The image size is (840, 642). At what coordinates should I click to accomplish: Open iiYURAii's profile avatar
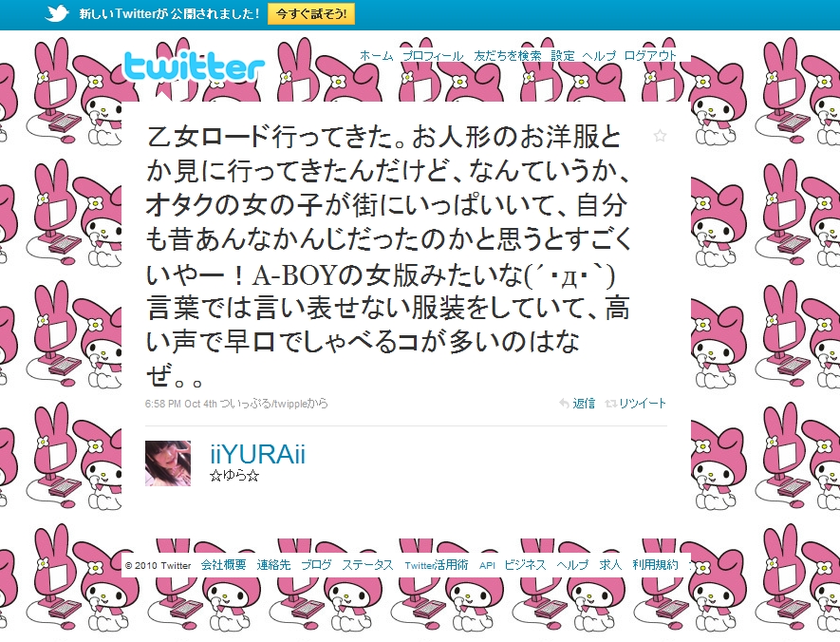click(x=168, y=463)
